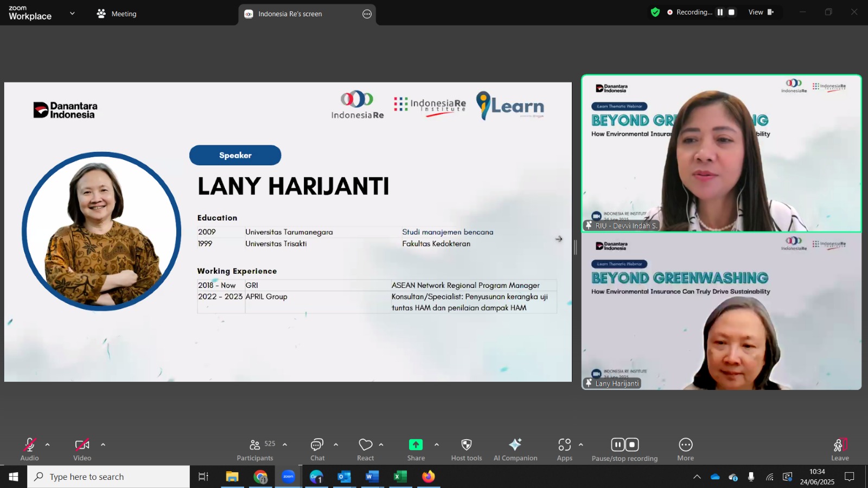Open Host tools shield icon
868x488 pixels.
click(467, 450)
